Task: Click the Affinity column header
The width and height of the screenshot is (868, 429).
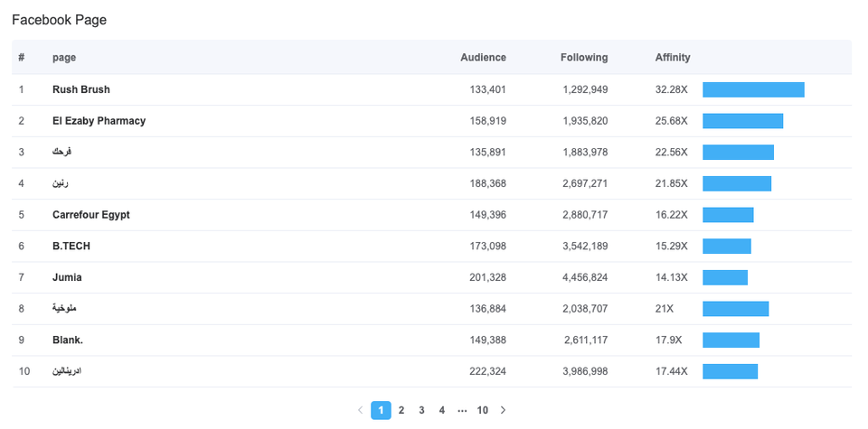Action: click(673, 58)
